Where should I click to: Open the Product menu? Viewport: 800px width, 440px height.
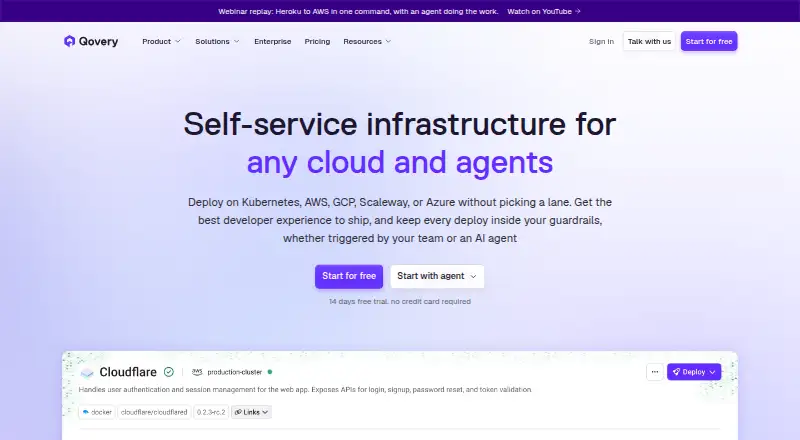coord(161,41)
